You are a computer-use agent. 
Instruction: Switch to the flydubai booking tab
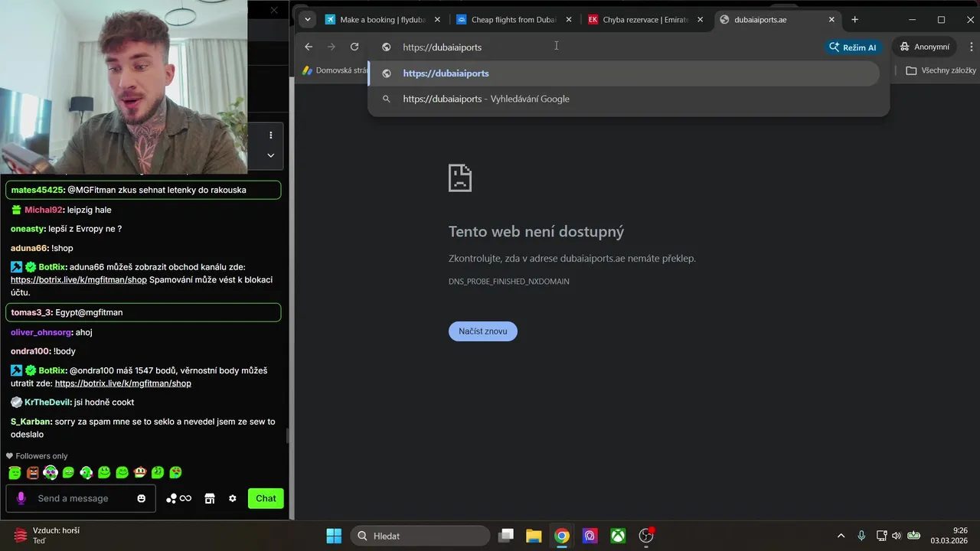point(384,20)
